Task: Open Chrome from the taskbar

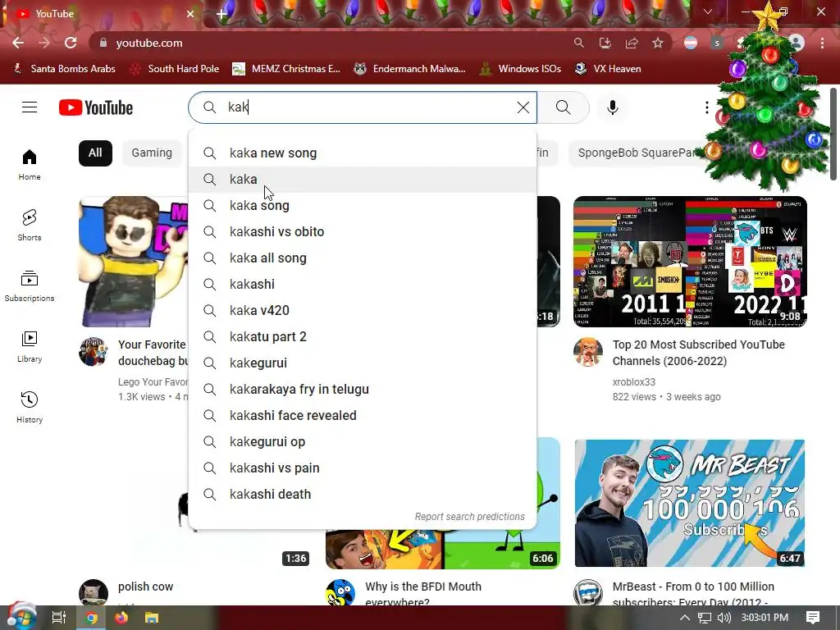Action: tap(92, 619)
